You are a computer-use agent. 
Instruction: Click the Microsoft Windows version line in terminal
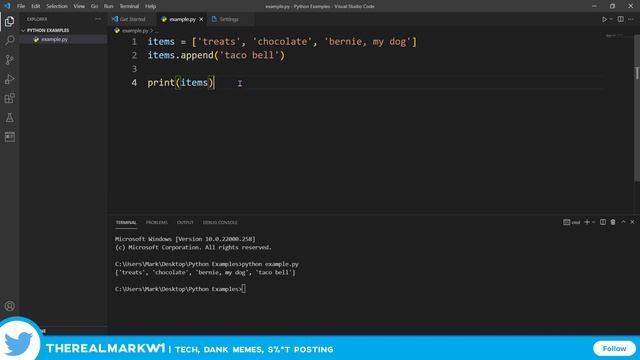(x=185, y=239)
